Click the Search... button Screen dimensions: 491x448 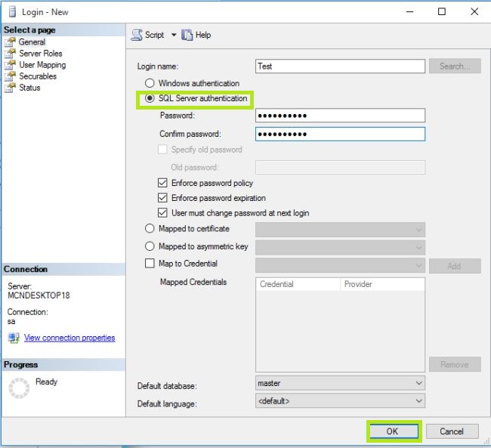(455, 66)
